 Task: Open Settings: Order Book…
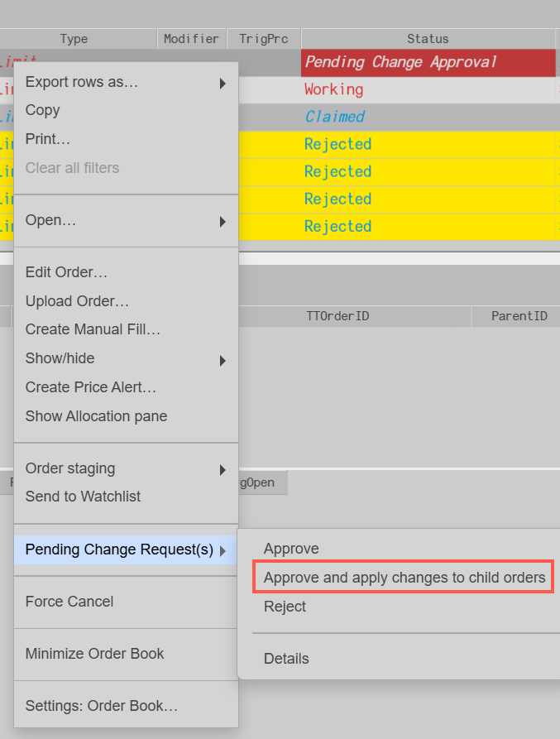(x=101, y=706)
